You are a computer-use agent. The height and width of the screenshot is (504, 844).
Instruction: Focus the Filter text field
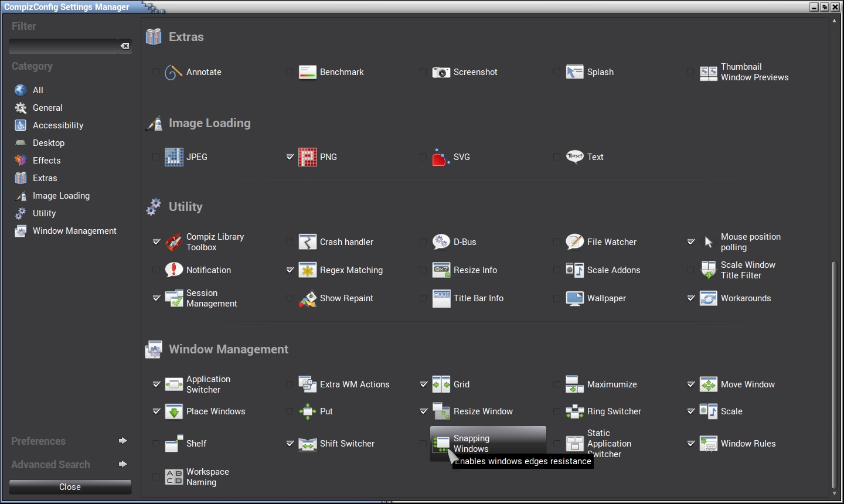tap(63, 46)
